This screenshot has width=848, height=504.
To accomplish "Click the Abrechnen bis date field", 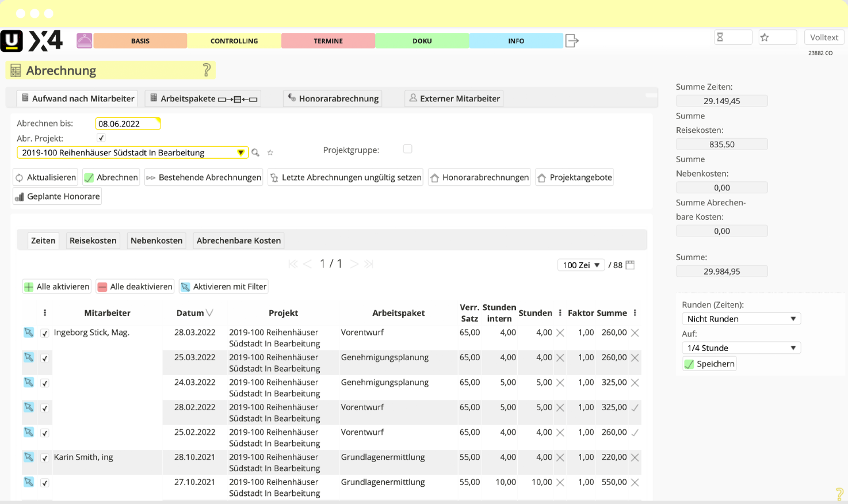I will tap(128, 124).
